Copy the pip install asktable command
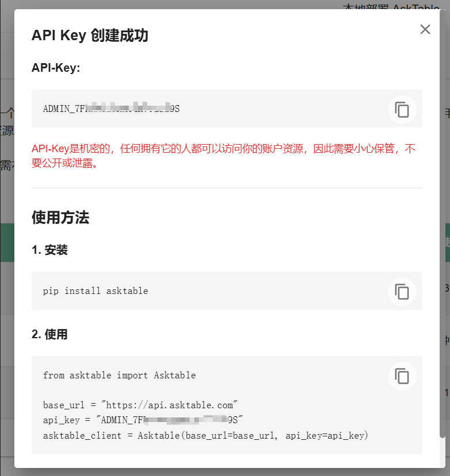The image size is (450, 476). [402, 292]
